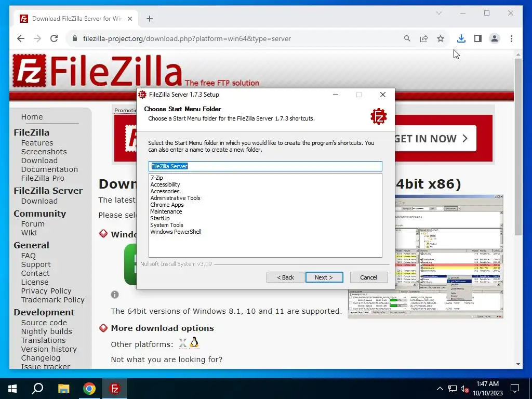Click the info icon below the download button
532x399 pixels.
115,295
